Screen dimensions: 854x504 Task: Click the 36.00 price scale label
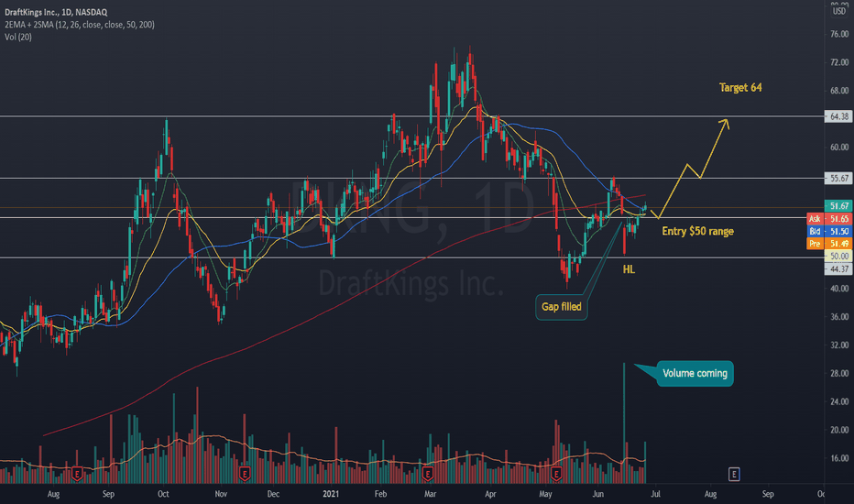tap(839, 316)
